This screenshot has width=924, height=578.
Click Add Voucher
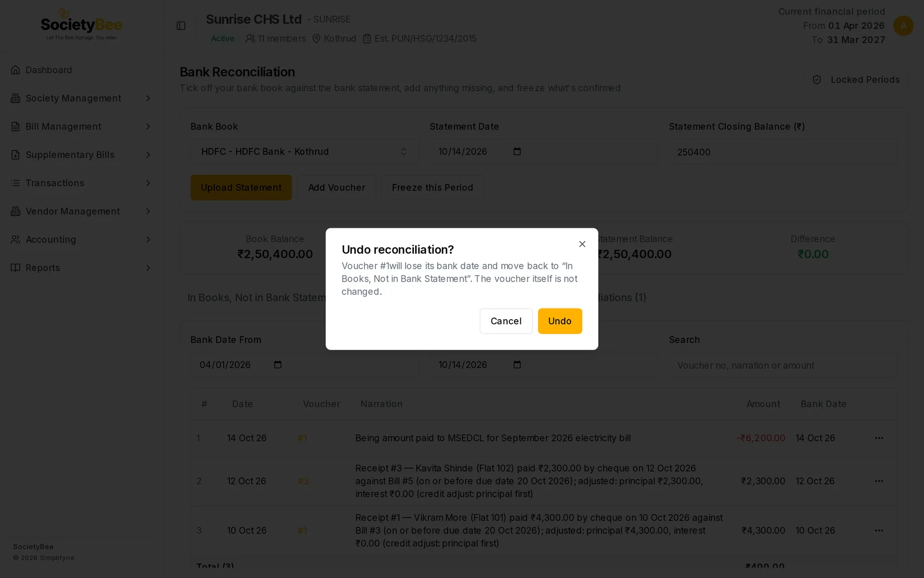point(337,188)
